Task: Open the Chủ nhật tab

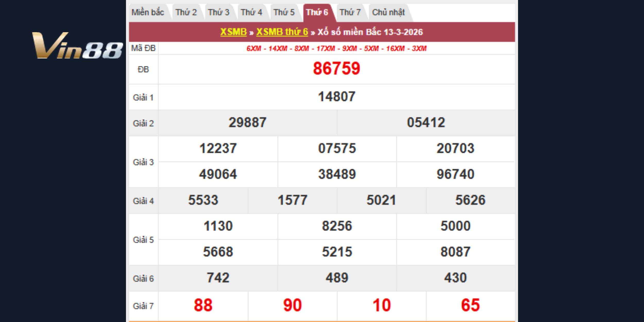Action: (x=388, y=12)
